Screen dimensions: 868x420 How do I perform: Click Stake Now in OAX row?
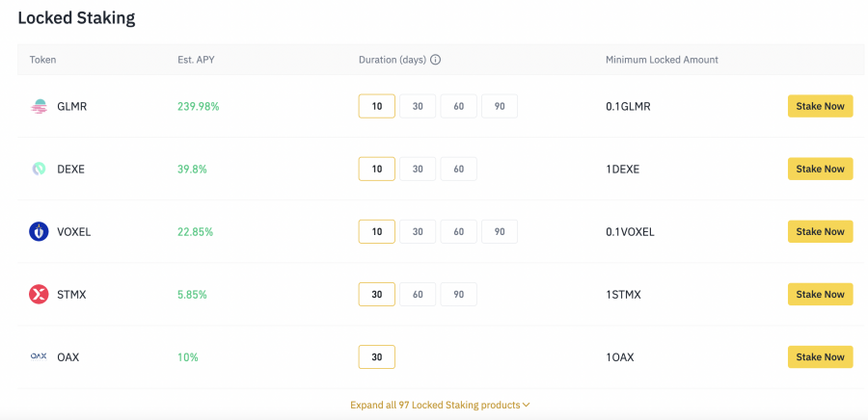(820, 356)
